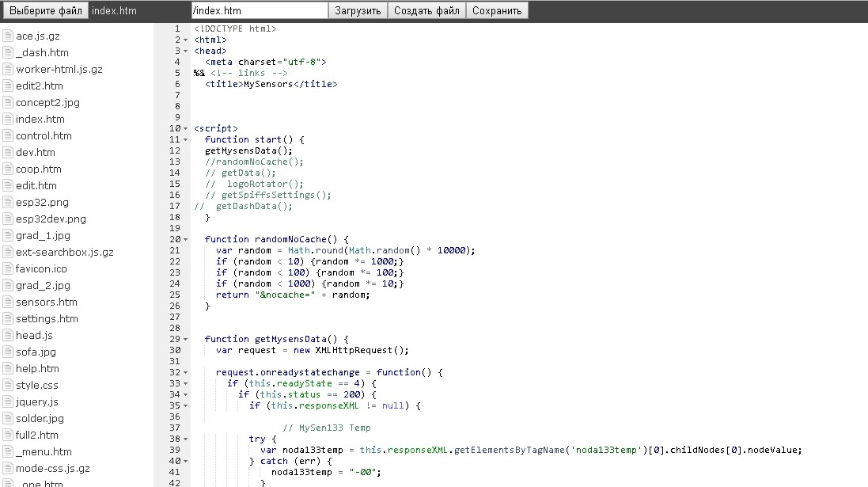This screenshot has height=487, width=868.
Task: Click the Создать файл button
Action: [x=426, y=11]
